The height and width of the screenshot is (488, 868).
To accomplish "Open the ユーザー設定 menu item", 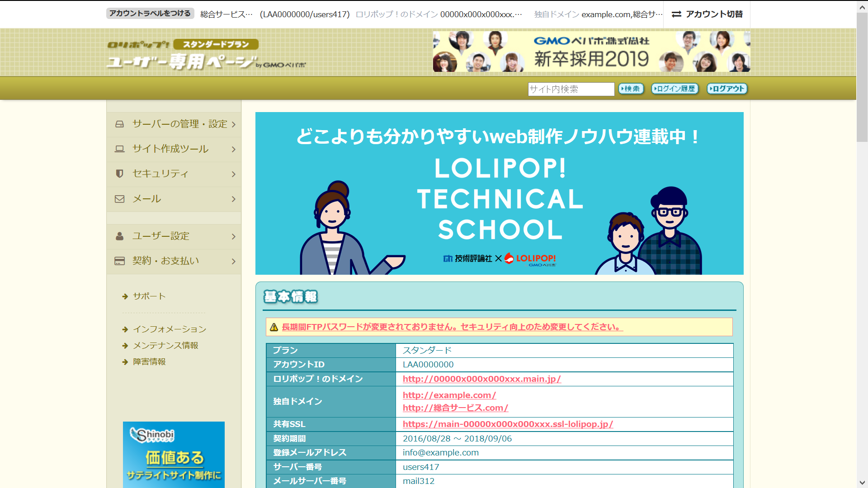I will coord(160,236).
